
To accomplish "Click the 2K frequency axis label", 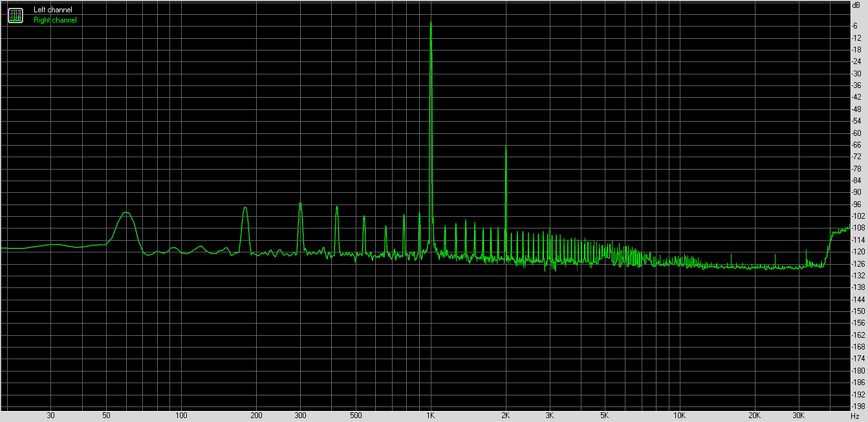I will [506, 416].
